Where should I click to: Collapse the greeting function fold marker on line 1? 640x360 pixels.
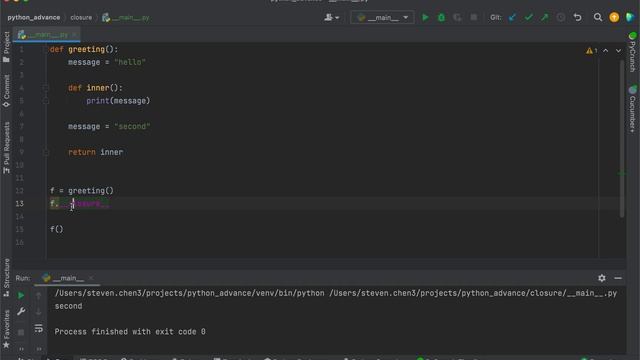[x=46, y=49]
